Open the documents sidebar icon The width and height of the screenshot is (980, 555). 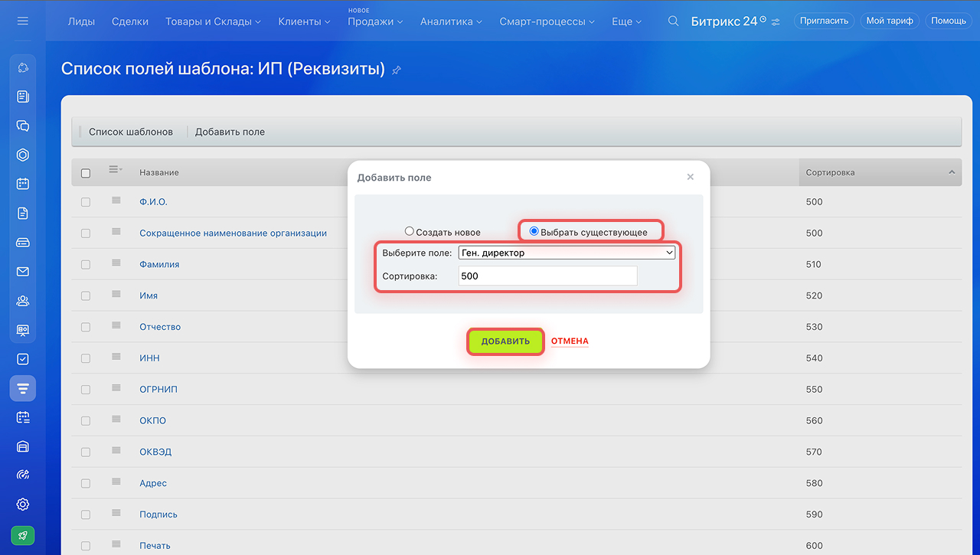pyautogui.click(x=23, y=214)
